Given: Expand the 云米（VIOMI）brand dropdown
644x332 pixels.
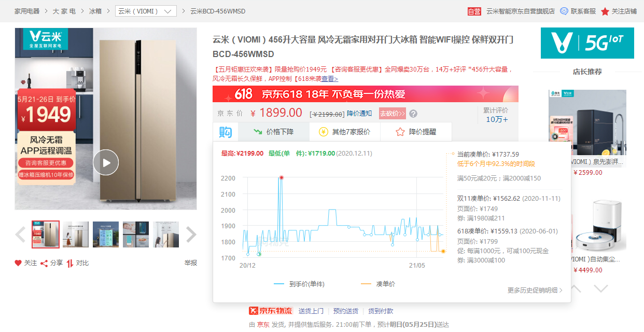Looking at the screenshot, I should (146, 11).
